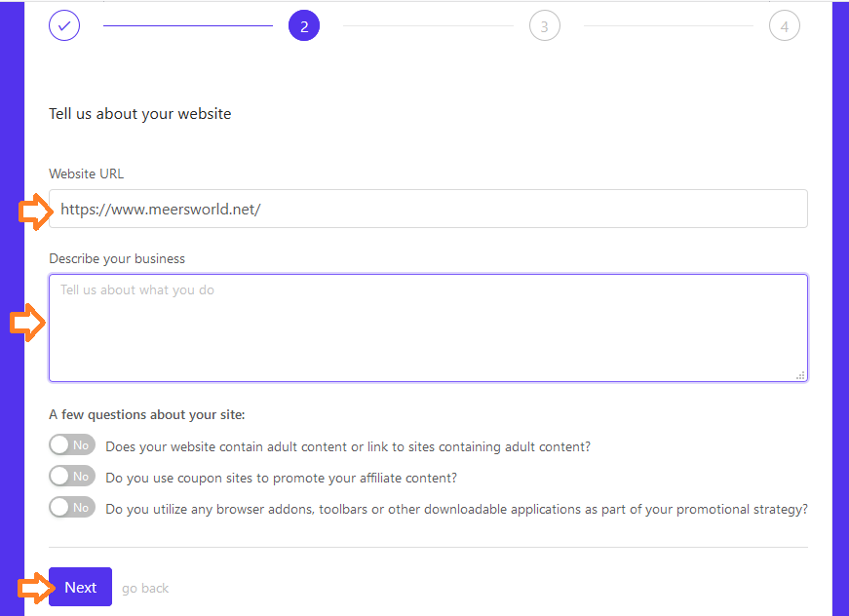Click the Describe your business label
The height and width of the screenshot is (616, 849).
pos(117,259)
